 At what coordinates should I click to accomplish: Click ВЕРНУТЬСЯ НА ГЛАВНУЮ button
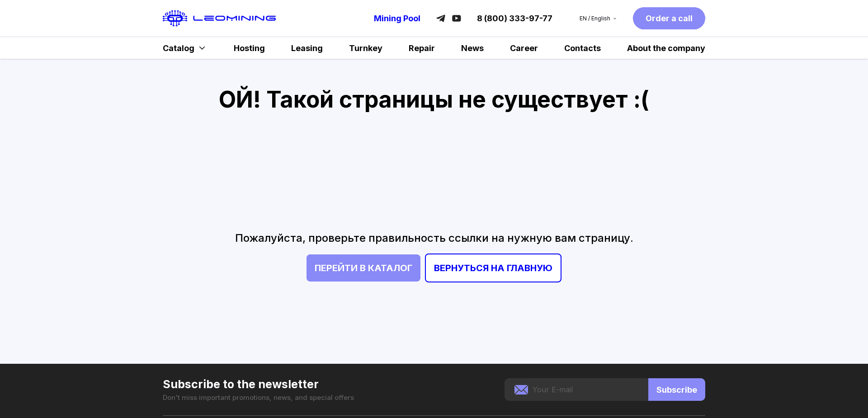coord(493,268)
